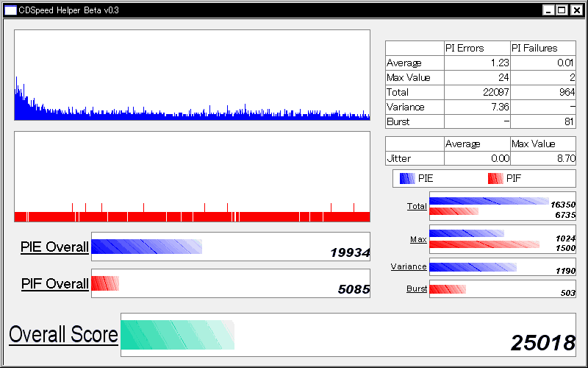This screenshot has width=588, height=368.
Task: Click the red Max PIF bar
Action: coord(484,244)
